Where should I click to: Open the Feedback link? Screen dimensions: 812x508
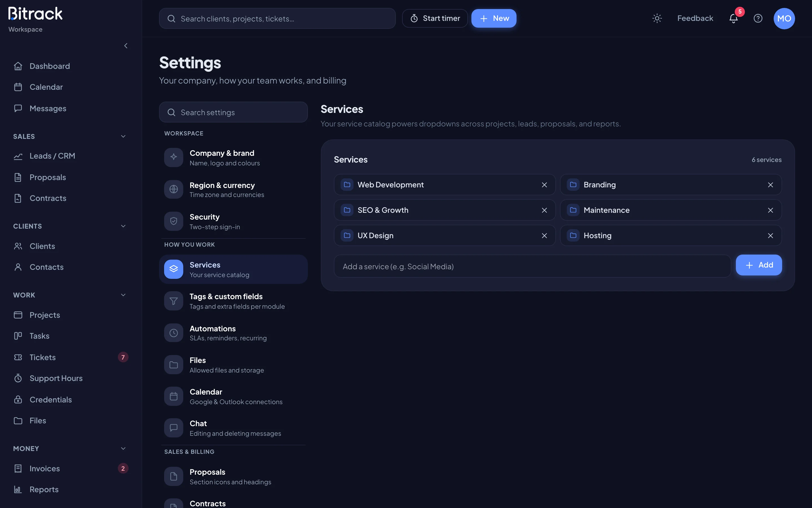pos(695,18)
